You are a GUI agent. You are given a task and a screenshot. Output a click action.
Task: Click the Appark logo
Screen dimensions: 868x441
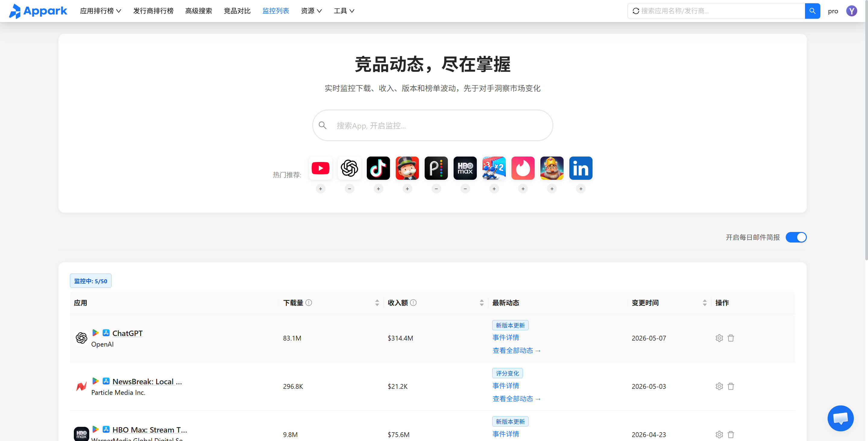pos(38,11)
